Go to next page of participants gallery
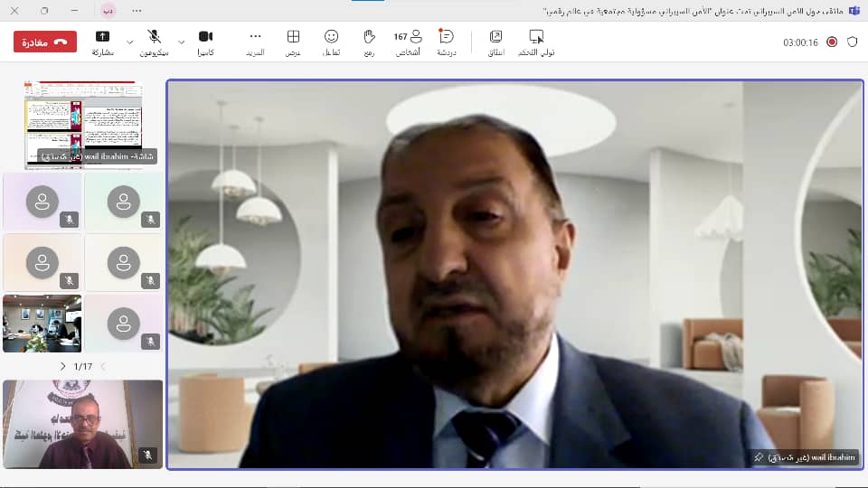 (x=62, y=366)
